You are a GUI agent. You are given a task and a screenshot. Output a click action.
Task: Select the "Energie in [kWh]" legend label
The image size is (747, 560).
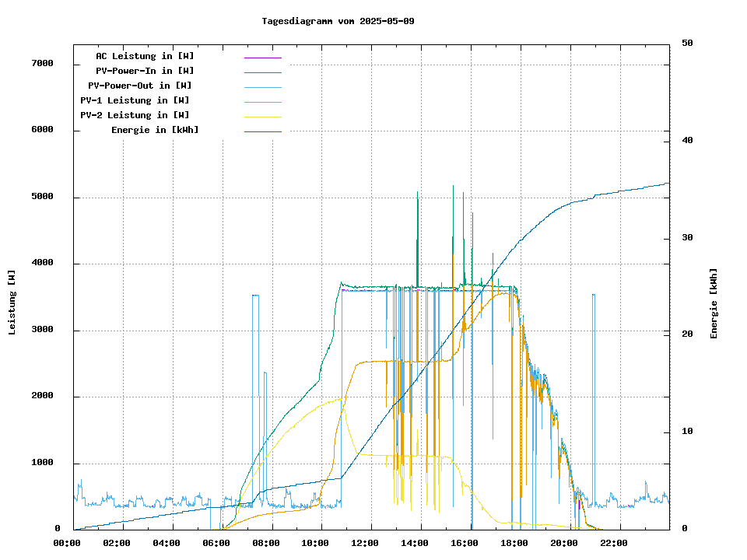pos(155,130)
